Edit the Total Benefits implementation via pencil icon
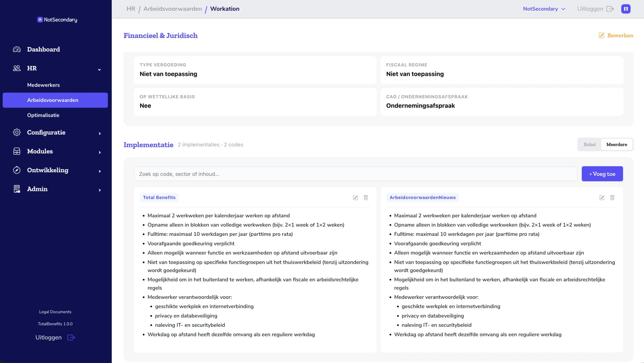644x363 pixels. click(x=355, y=198)
